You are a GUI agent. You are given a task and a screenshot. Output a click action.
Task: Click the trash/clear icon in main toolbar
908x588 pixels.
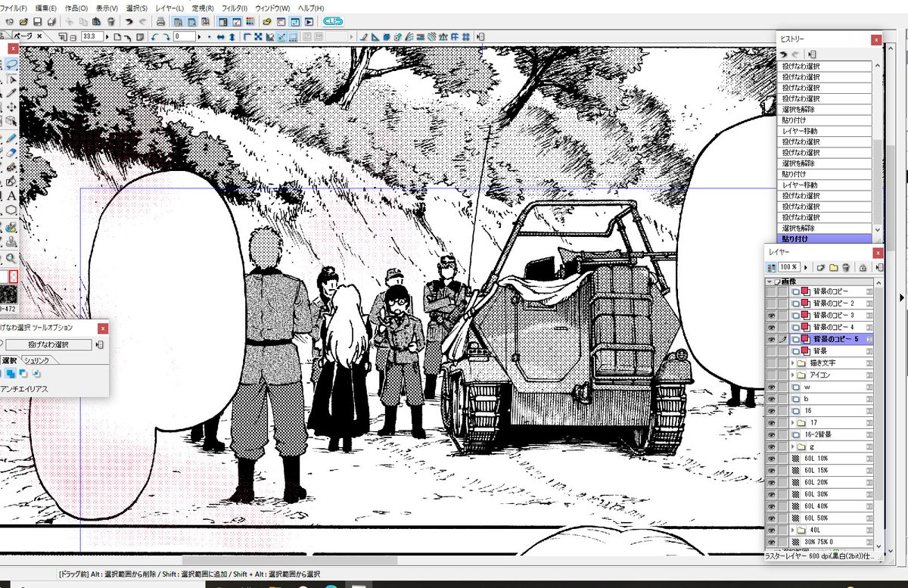[111, 22]
